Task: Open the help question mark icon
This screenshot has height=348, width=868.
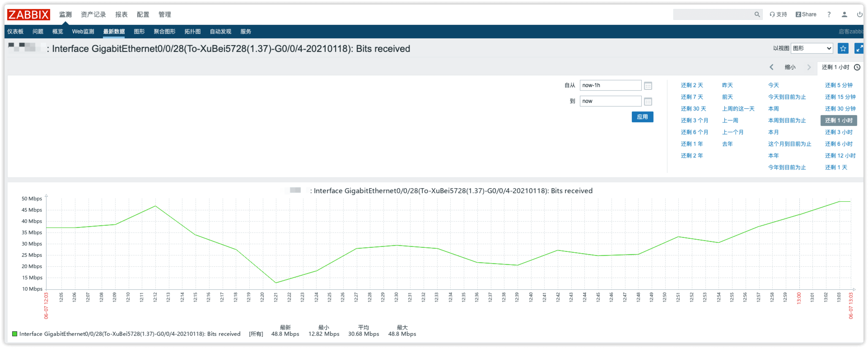Action: pos(828,14)
